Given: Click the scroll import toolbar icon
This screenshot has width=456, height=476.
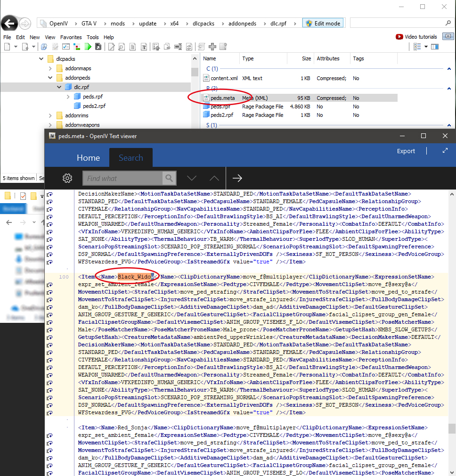Looking at the screenshot, I should click(201, 47).
